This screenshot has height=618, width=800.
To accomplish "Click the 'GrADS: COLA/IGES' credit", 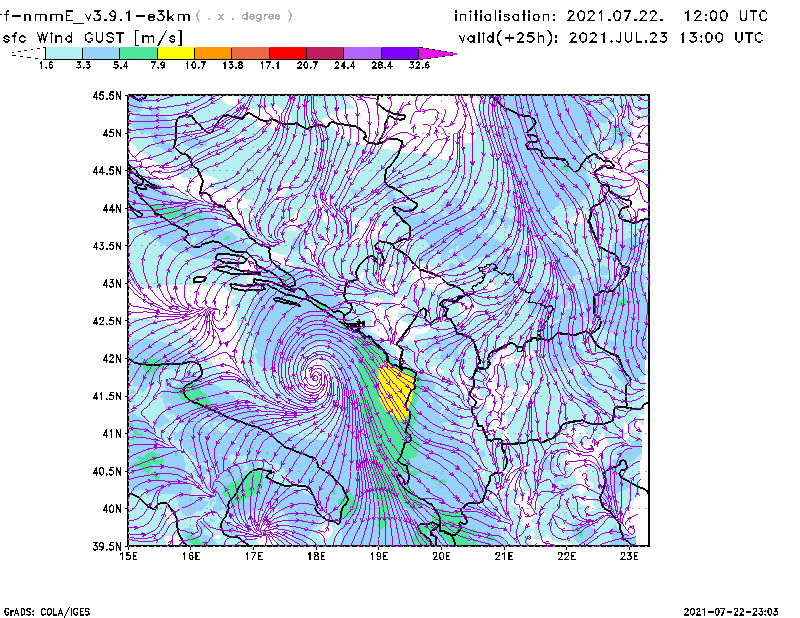I will click(x=47, y=612).
